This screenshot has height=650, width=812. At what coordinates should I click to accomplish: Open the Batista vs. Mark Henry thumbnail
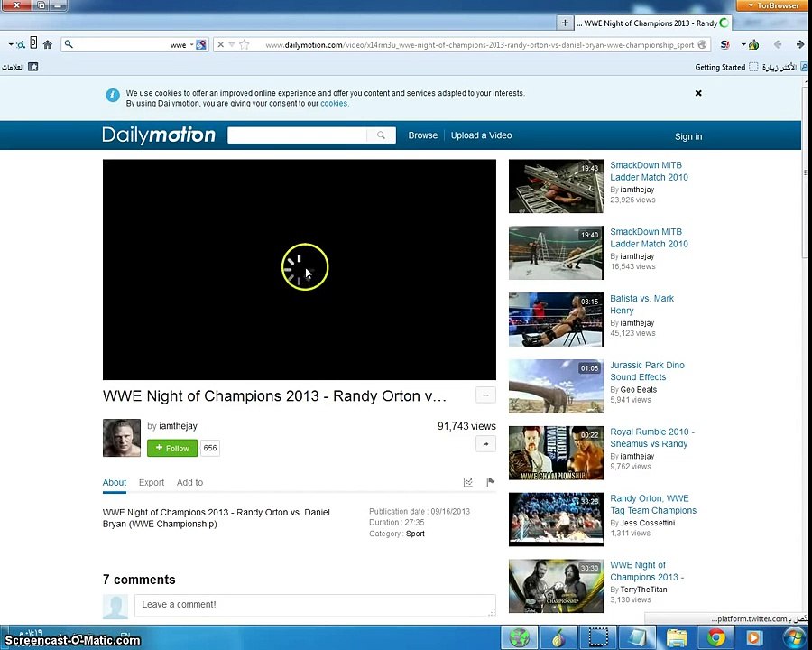(x=556, y=320)
